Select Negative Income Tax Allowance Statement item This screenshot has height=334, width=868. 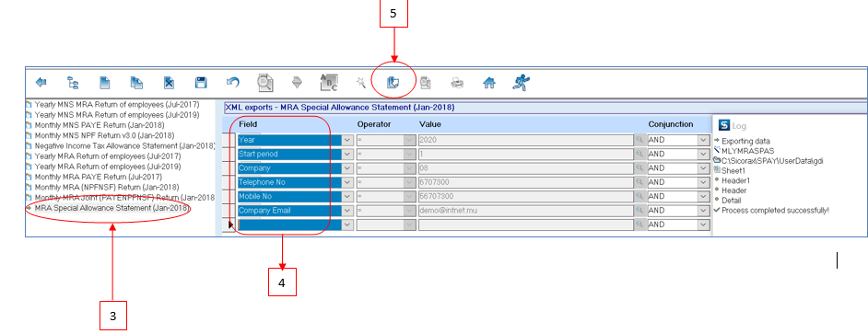coord(124,146)
